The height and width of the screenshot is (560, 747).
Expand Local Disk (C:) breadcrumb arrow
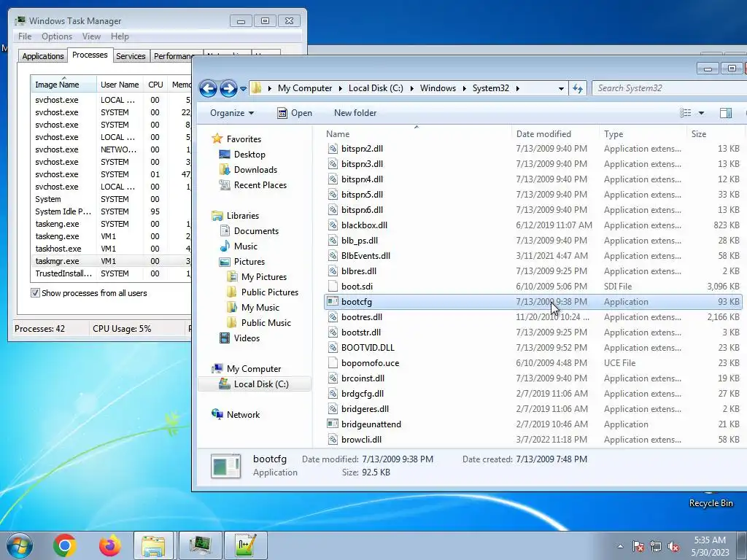tap(411, 88)
